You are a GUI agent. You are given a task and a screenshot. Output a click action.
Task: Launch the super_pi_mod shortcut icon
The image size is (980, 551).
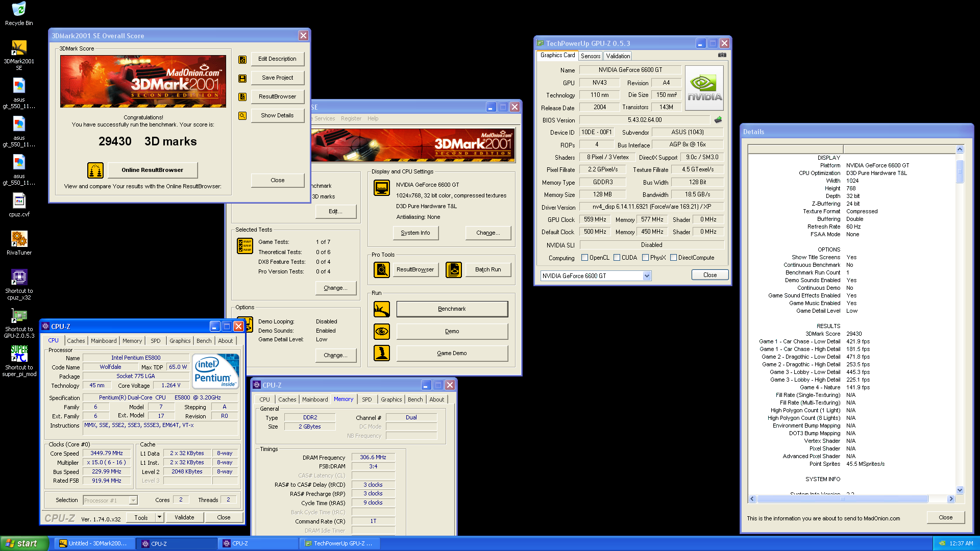(x=19, y=354)
